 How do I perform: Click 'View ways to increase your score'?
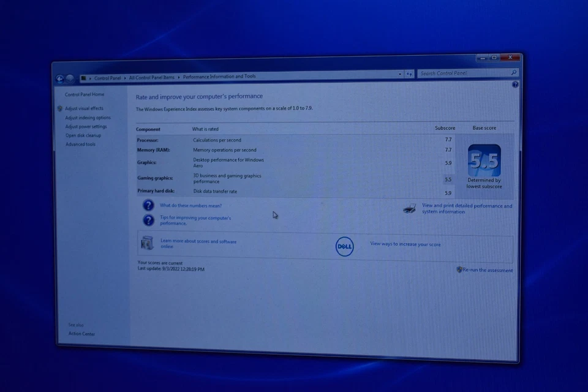pyautogui.click(x=405, y=244)
